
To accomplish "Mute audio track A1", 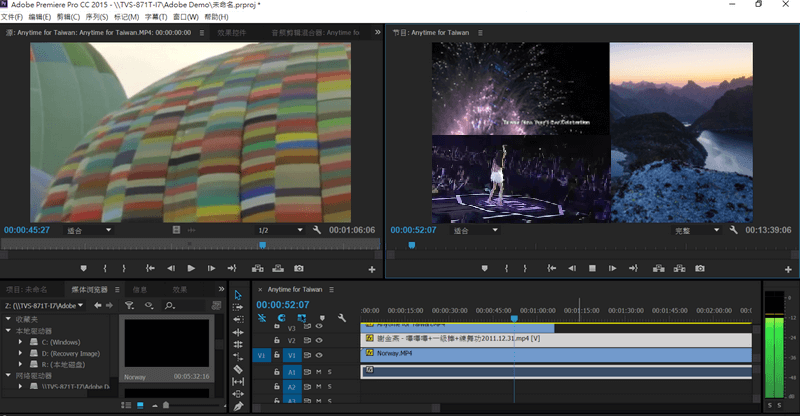I will pyautogui.click(x=319, y=372).
